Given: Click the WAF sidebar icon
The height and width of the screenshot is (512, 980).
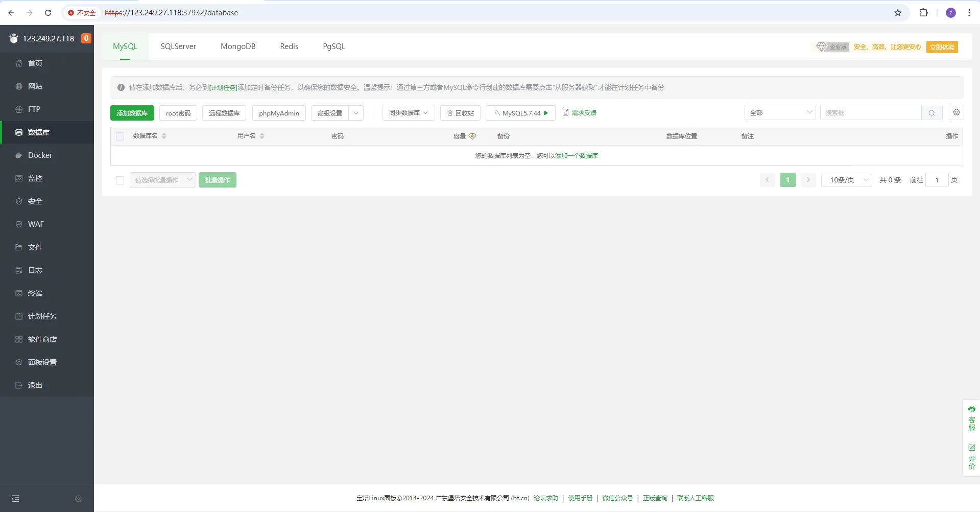Looking at the screenshot, I should pos(19,224).
